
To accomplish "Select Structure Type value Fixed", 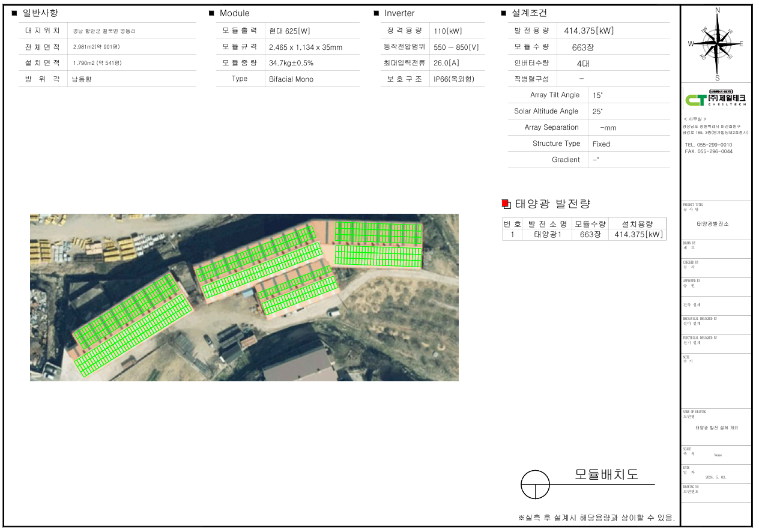I will [600, 144].
